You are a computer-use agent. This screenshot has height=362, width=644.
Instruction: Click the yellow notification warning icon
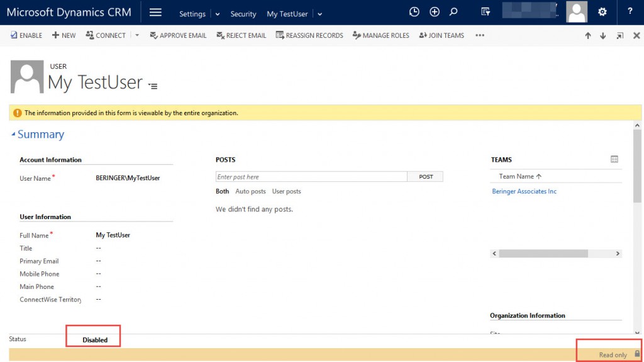17,113
